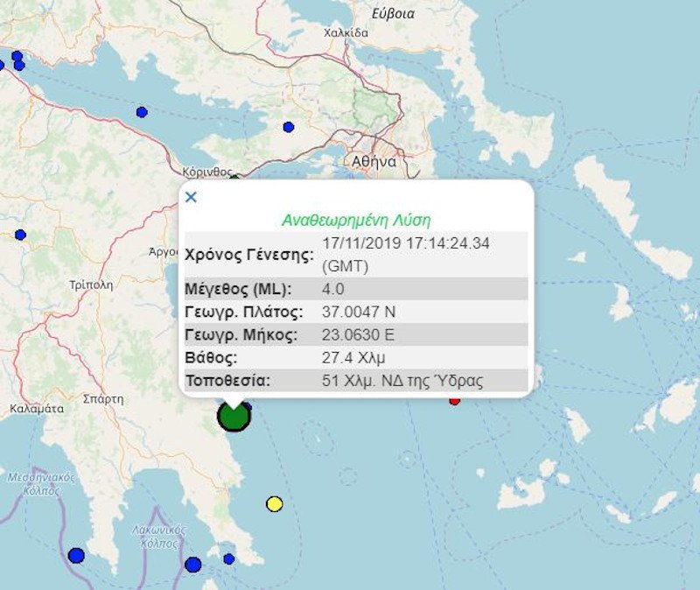Close the earthquake information popup

click(x=191, y=198)
